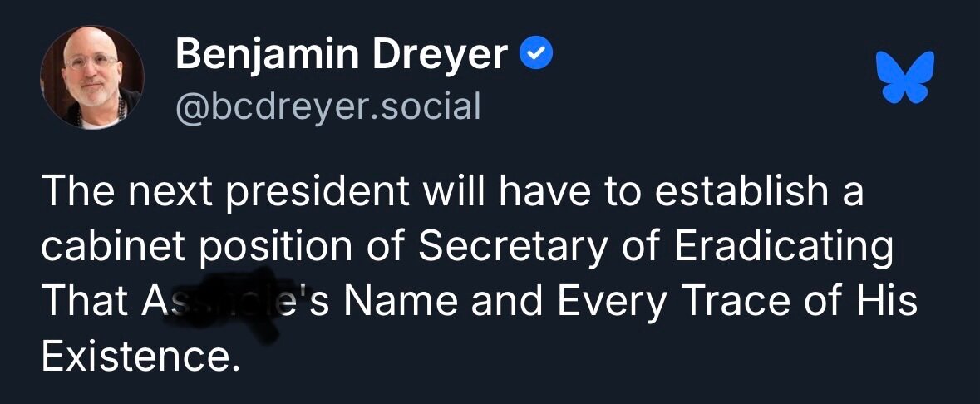The height and width of the screenshot is (404, 980).
Task: Click the word "president" in the post
Action: [319, 192]
